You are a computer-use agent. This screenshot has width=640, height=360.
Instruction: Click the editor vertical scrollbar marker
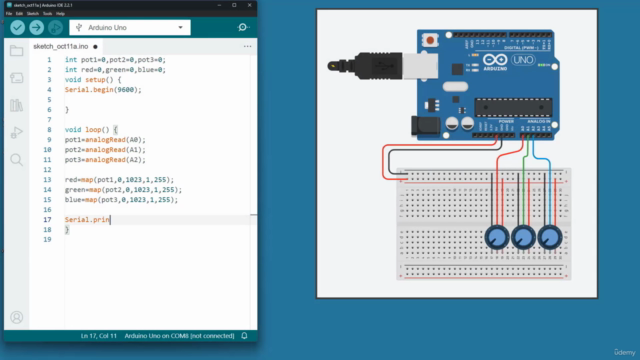(253, 214)
